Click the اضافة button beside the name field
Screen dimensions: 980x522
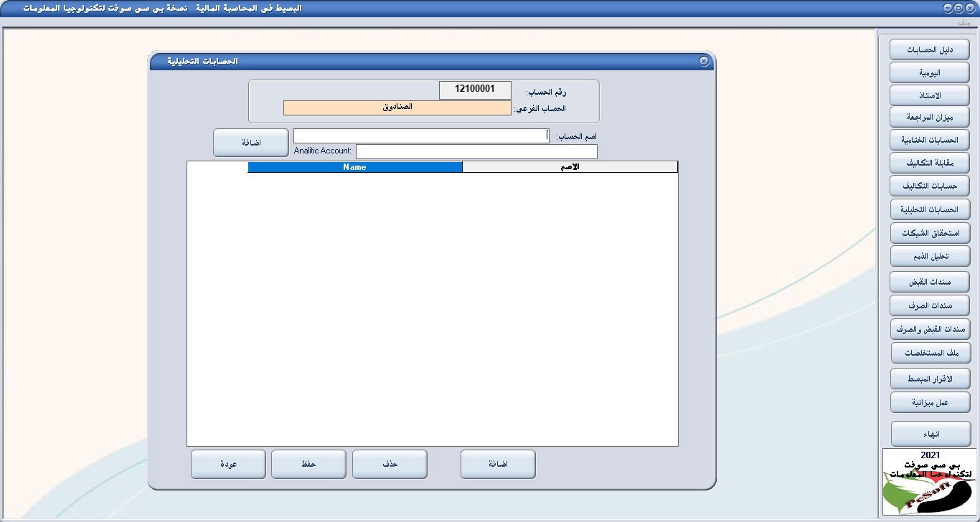(x=250, y=143)
